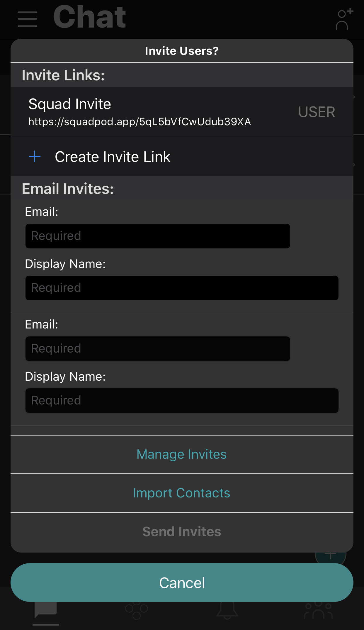The image size is (364, 630).
Task: Select the chat bubble tab icon
Action: (45, 610)
